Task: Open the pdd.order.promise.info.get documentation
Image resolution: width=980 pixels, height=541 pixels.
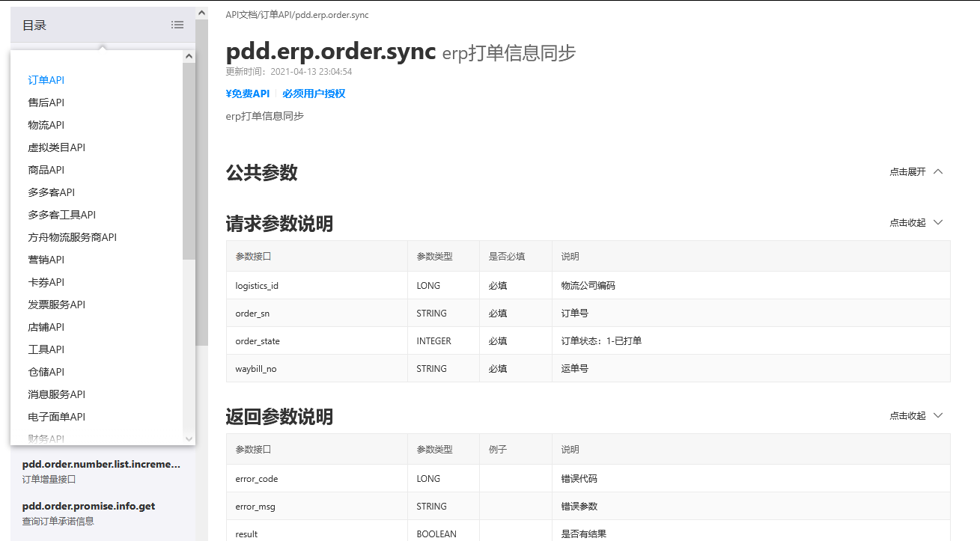Action: (x=88, y=505)
